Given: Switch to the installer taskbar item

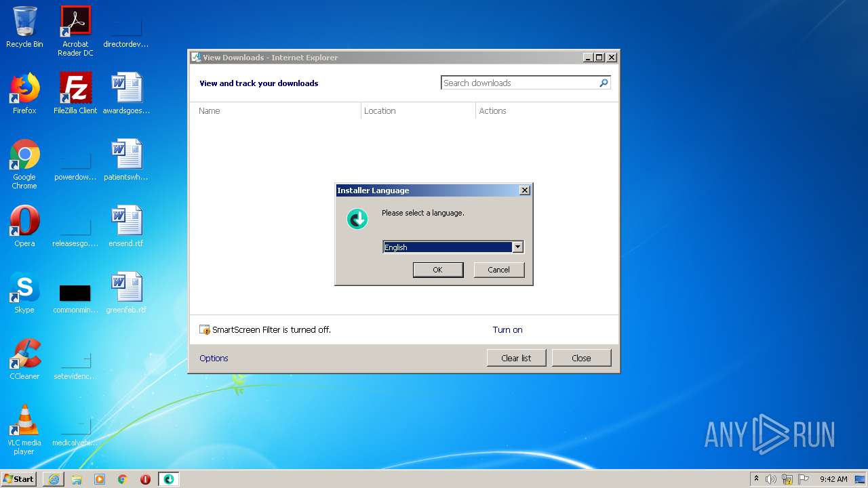Looking at the screenshot, I should pyautogui.click(x=169, y=479).
